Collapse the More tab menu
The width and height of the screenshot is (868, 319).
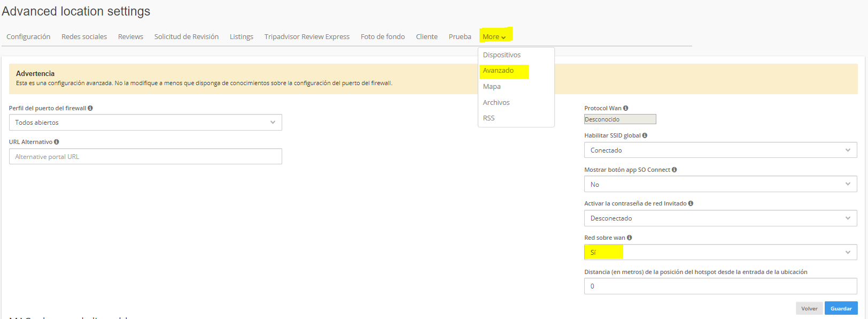tap(494, 36)
